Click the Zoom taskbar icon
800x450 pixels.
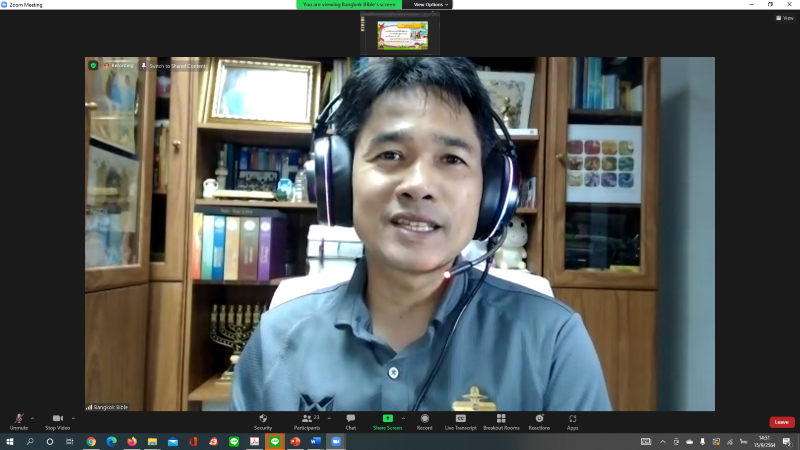(336, 442)
